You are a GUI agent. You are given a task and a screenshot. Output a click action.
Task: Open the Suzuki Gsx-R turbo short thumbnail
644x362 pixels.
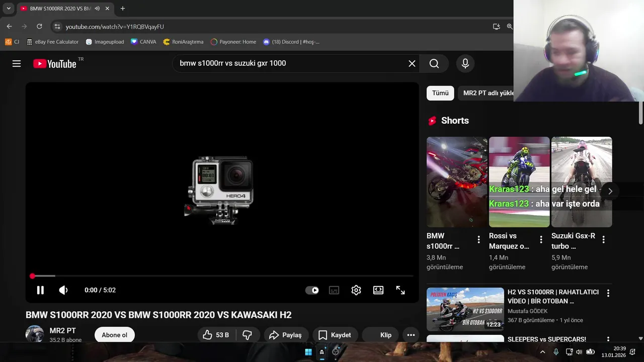click(582, 182)
